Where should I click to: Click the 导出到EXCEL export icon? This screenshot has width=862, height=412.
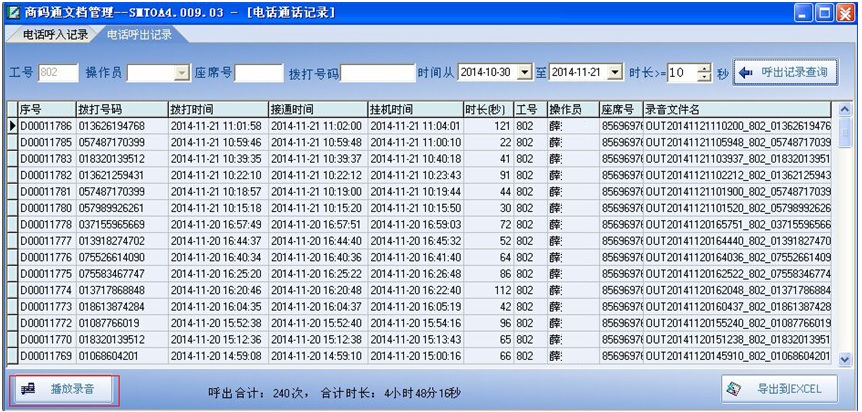tap(732, 388)
